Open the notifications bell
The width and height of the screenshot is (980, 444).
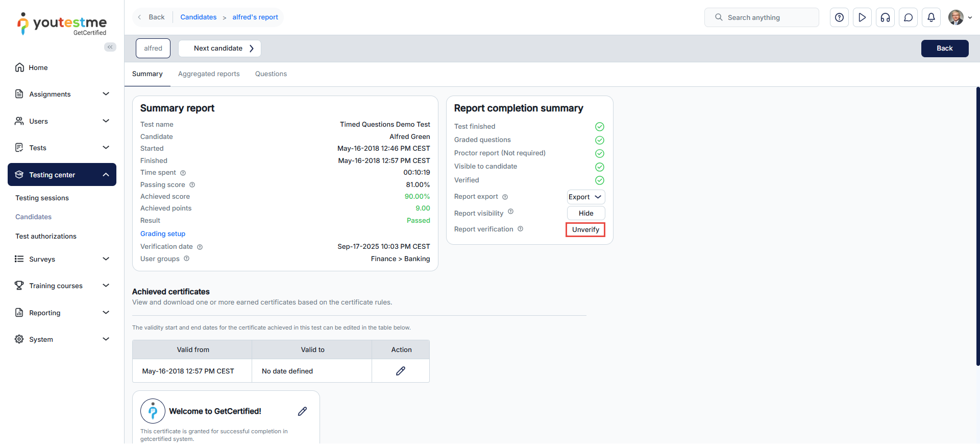click(931, 17)
